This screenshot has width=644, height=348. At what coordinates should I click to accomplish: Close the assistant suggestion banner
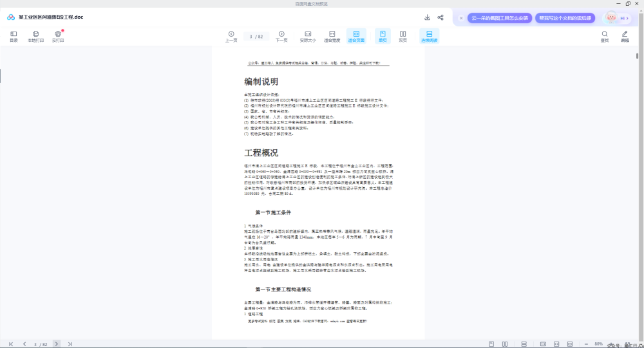[x=461, y=18]
